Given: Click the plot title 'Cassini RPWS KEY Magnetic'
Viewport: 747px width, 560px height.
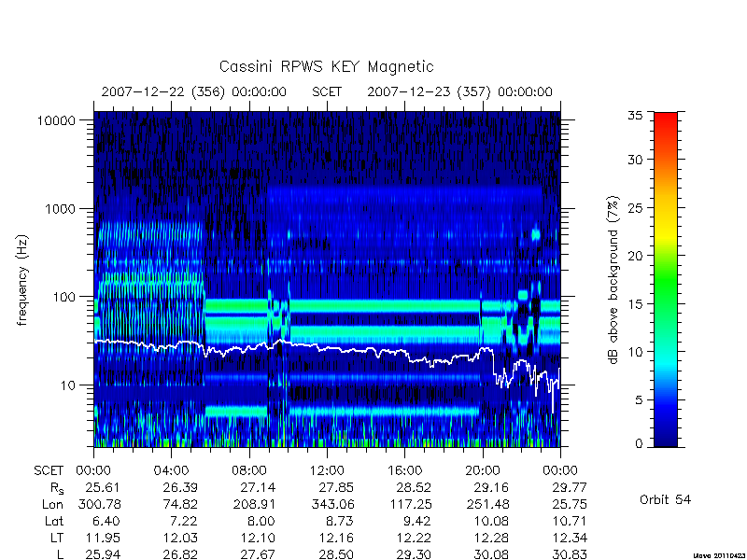Looking at the screenshot, I should point(326,66).
